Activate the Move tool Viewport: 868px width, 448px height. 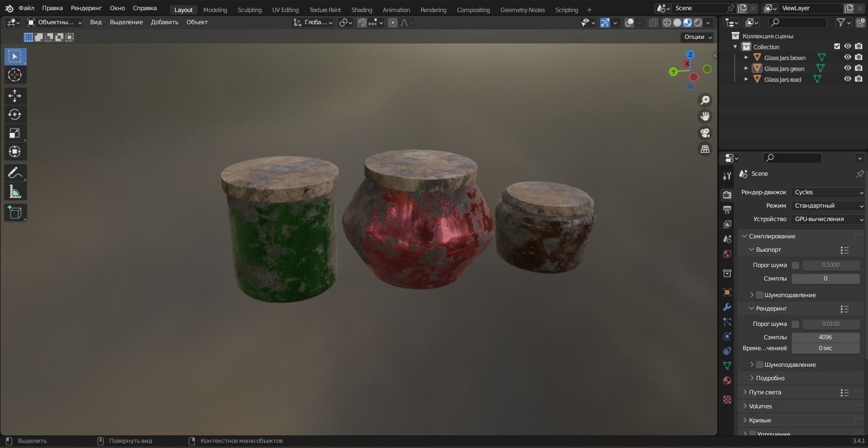tap(15, 96)
